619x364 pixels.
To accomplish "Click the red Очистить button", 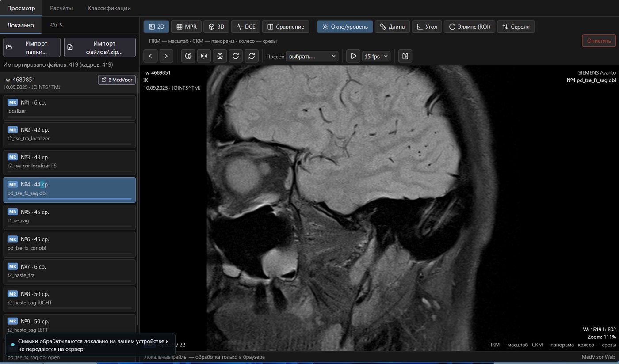I will point(599,41).
